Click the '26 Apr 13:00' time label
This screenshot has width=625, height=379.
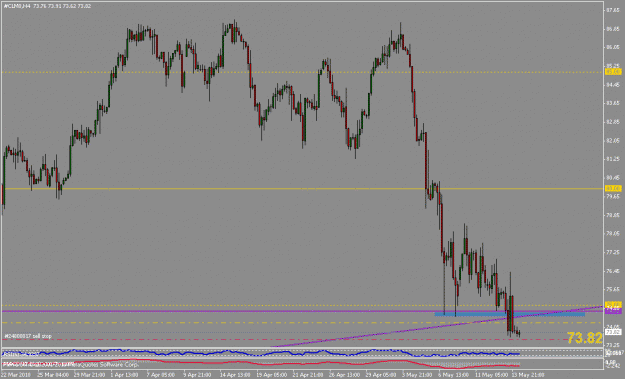tap(345, 375)
